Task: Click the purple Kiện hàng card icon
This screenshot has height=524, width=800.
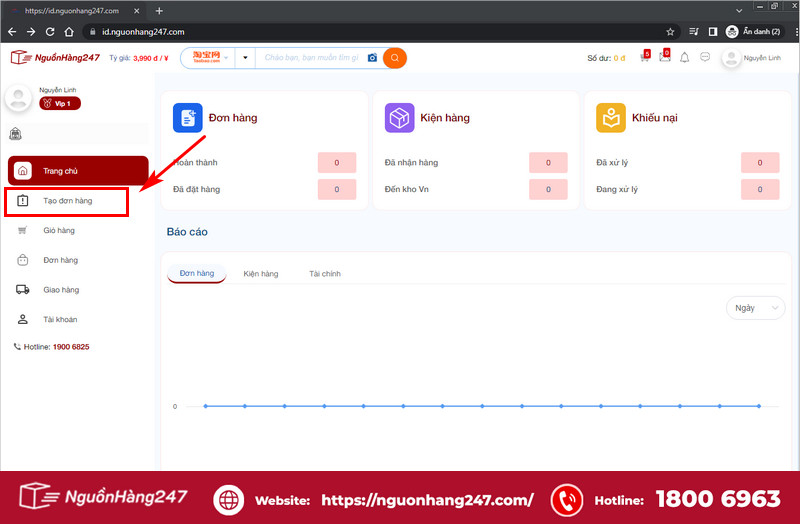Action: click(399, 118)
